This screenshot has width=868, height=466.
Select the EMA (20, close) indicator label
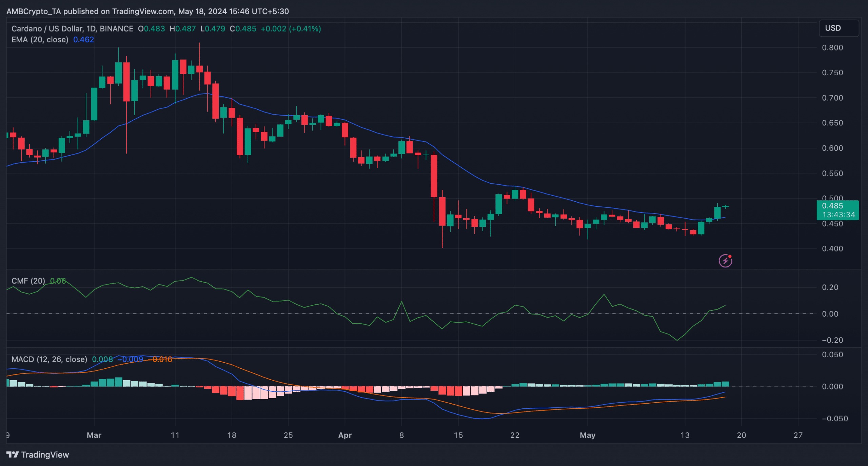tap(40, 40)
